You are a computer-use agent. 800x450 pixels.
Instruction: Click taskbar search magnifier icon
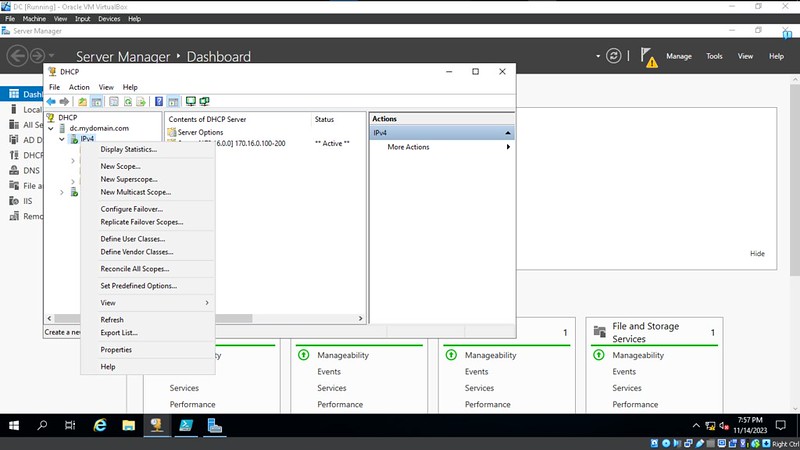[42, 425]
